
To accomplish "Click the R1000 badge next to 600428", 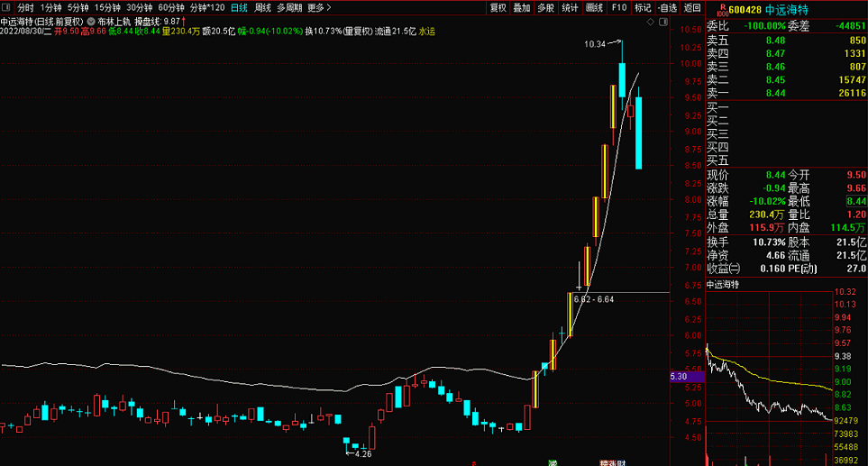I will pyautogui.click(x=722, y=10).
